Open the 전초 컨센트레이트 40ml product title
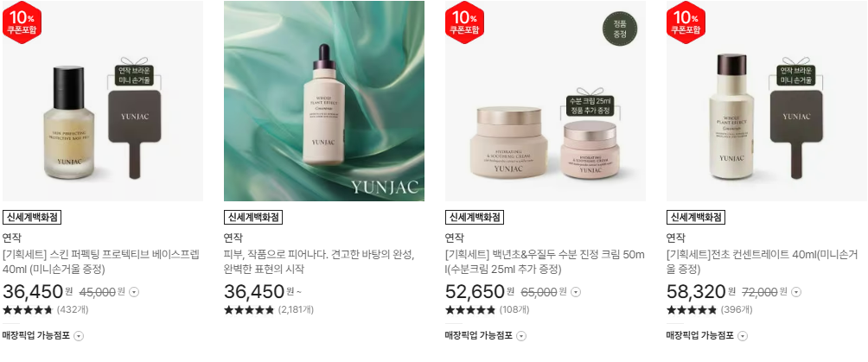Image resolution: width=868 pixels, height=362 pixels. 766,262
